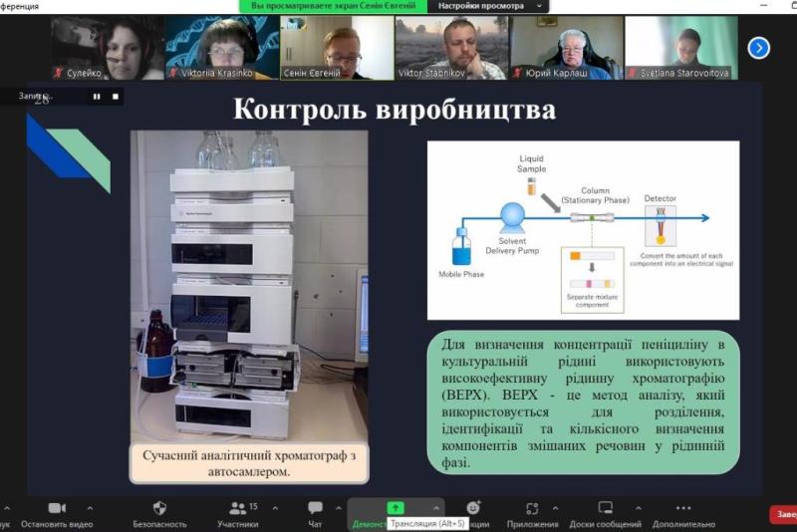Open the Reactions smiley
The height and width of the screenshot is (532, 797).
click(x=473, y=508)
